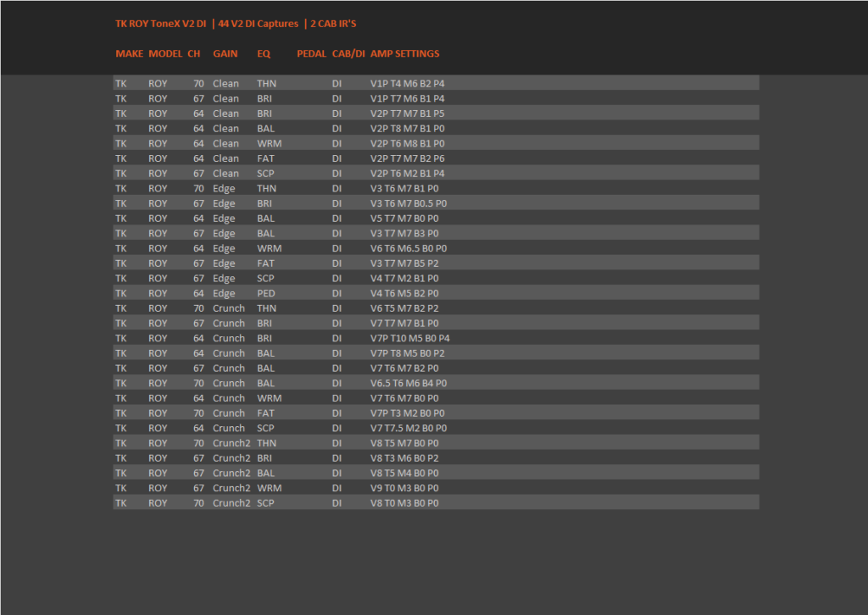This screenshot has width=868, height=615.
Task: Select amp setting 'V2P T6 M2 B1 P4'
Action: pos(408,173)
